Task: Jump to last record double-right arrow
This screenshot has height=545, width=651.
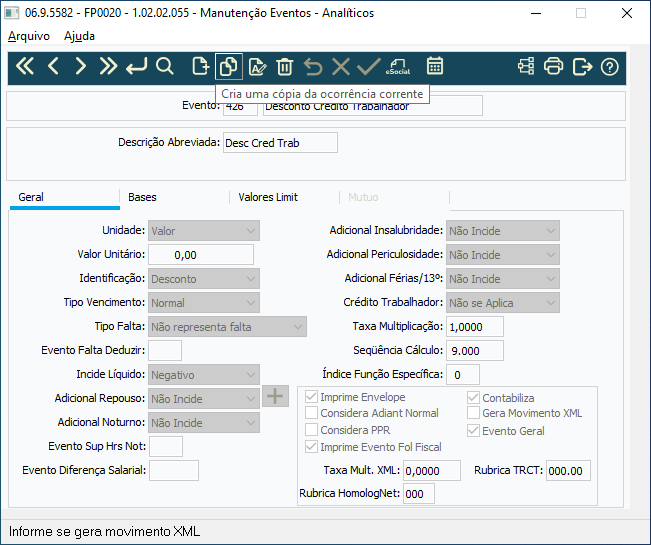Action: tap(108, 66)
